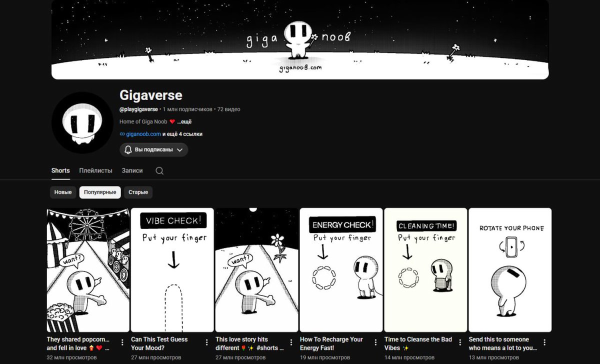
Task: Play the 'ENERGY CHECK!' short thumbnail
Action: tap(341, 270)
